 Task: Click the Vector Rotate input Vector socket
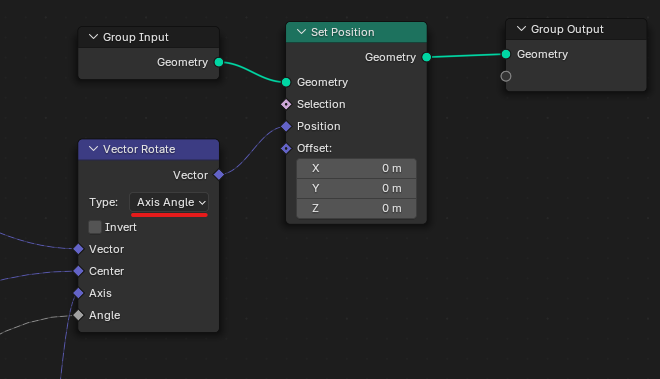[79, 249]
